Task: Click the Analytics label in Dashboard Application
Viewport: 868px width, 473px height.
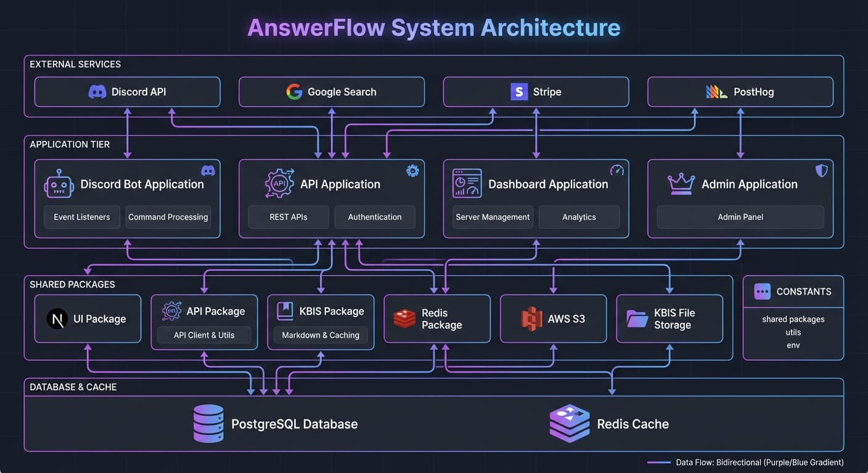Action: [579, 217]
